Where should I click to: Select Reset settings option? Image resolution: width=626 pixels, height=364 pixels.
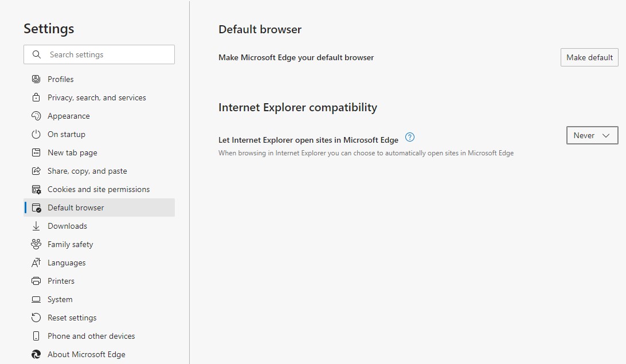[x=99, y=318]
